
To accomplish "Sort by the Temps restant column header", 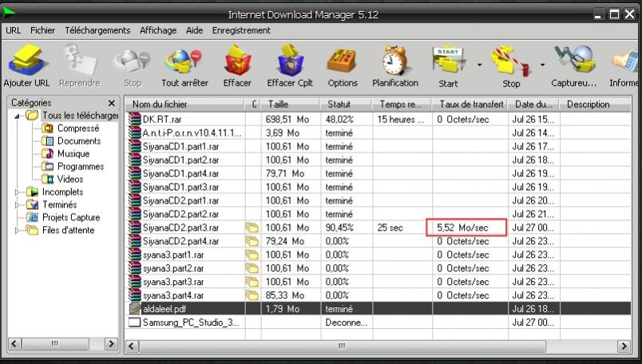I will [x=402, y=105].
